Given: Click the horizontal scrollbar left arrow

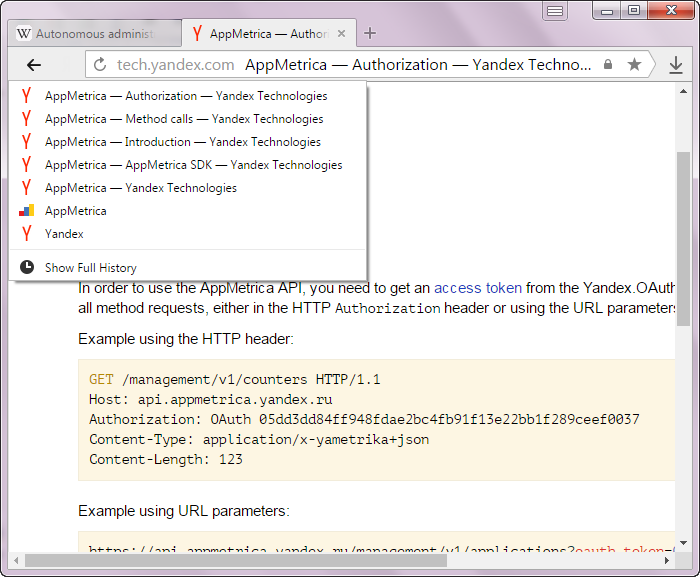Looking at the screenshot, I should pos(17,560).
